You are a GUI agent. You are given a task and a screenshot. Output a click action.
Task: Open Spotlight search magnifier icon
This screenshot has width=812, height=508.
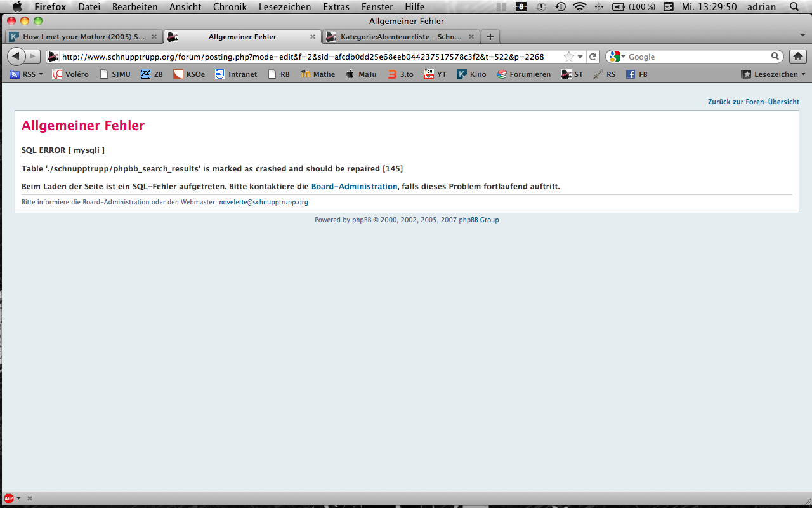coord(794,7)
